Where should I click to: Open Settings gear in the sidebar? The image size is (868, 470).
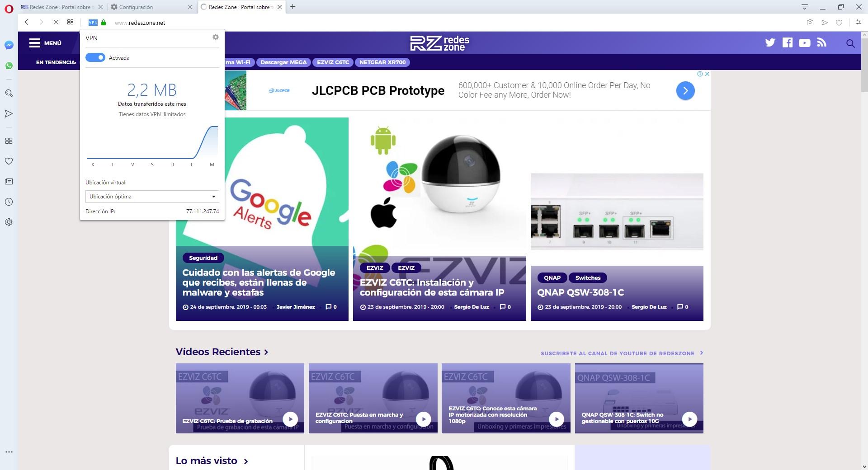click(x=9, y=222)
